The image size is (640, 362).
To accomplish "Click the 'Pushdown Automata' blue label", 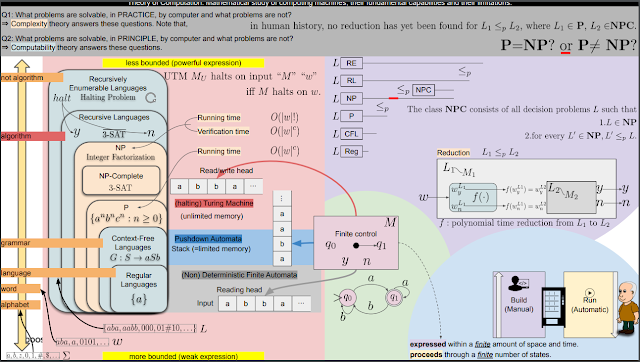I will pos(208,239).
